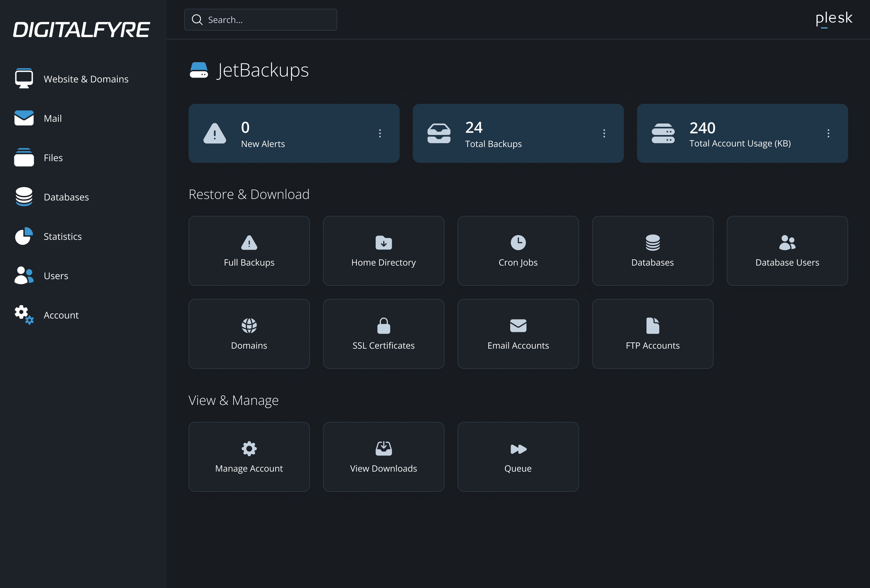Click the Files folder icon in sidebar
Screen dimensions: 870x588
tap(24, 157)
